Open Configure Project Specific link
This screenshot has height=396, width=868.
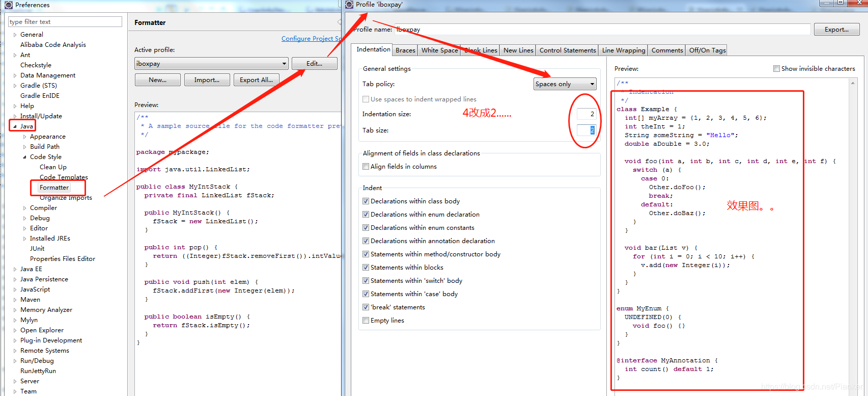(311, 39)
